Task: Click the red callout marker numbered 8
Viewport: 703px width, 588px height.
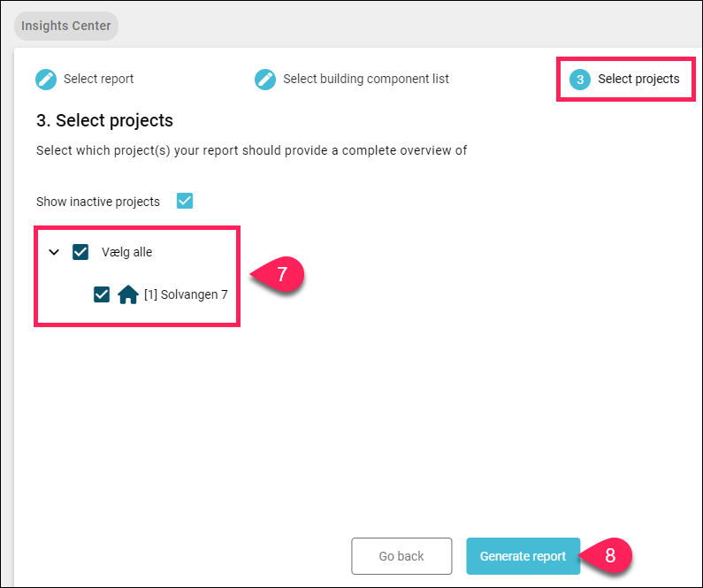Action: [x=606, y=556]
